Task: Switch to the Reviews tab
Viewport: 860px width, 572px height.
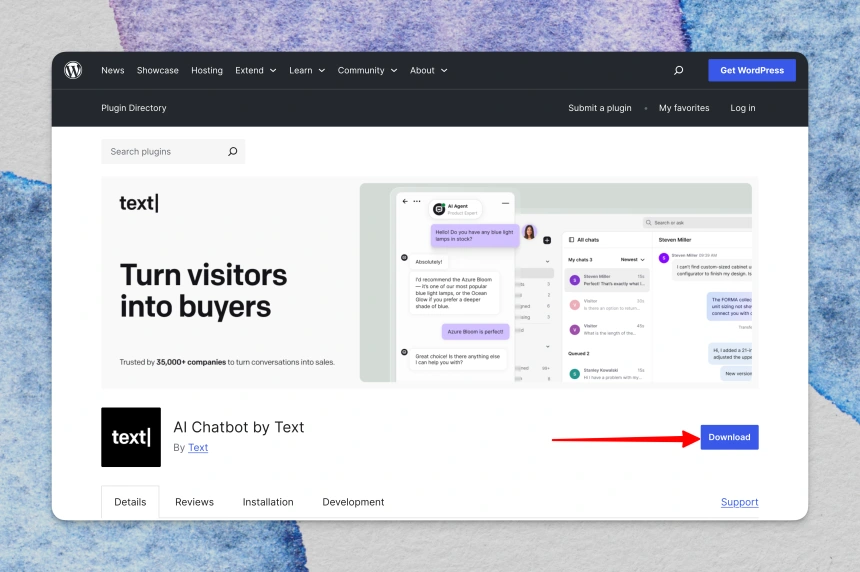Action: [194, 502]
